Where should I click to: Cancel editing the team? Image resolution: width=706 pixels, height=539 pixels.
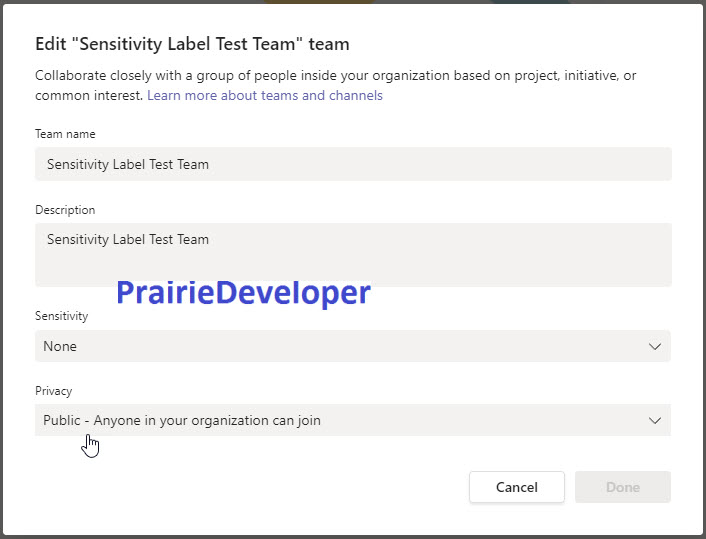coord(516,487)
